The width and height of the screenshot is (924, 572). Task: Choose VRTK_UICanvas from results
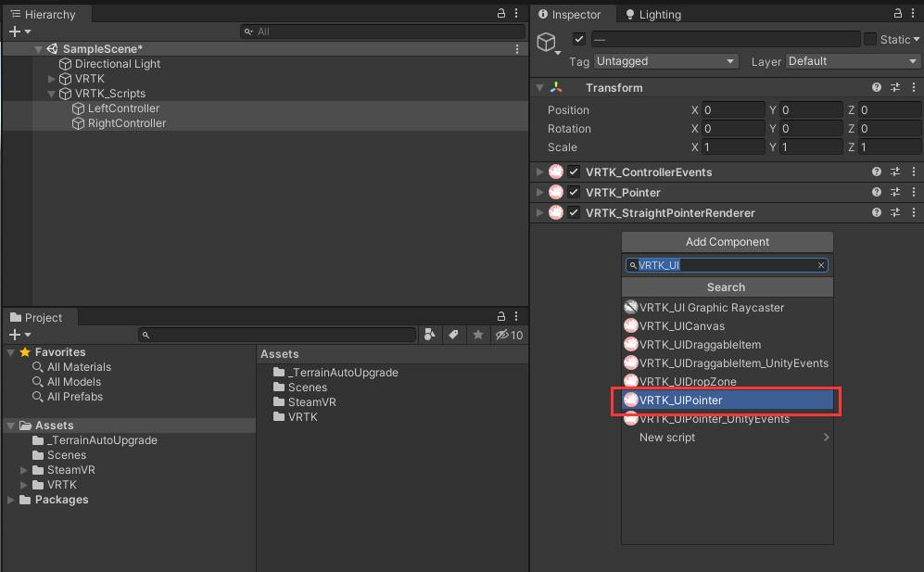pyautogui.click(x=728, y=326)
